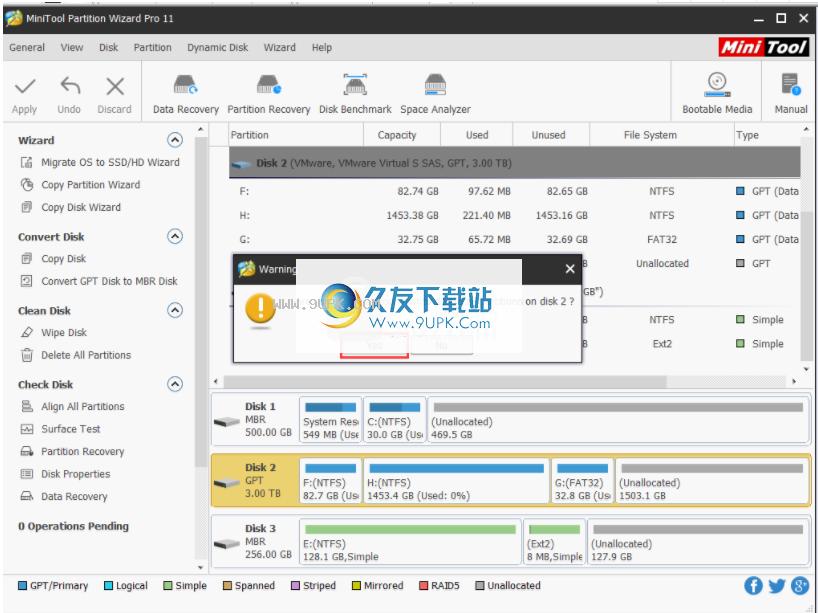Screen dimensions: 818x613
Task: Open the Wizard menu
Action: (279, 47)
